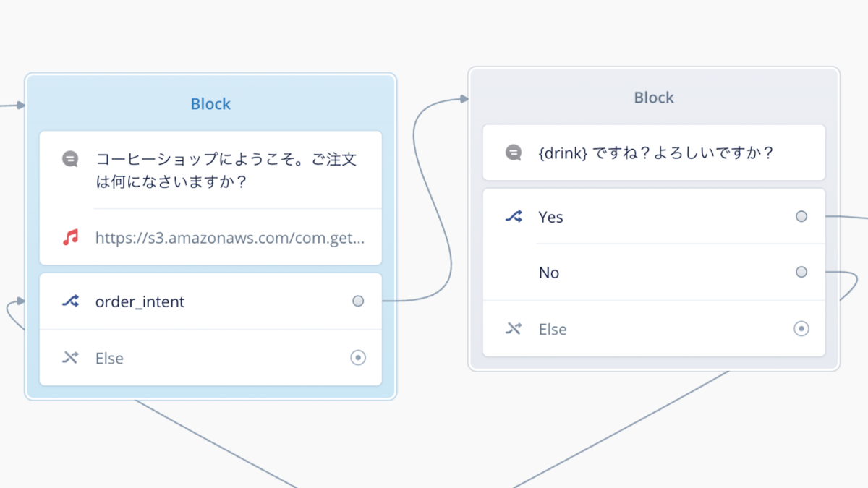The width and height of the screenshot is (868, 488).
Task: Click the Else port in right block
Action: click(x=801, y=328)
